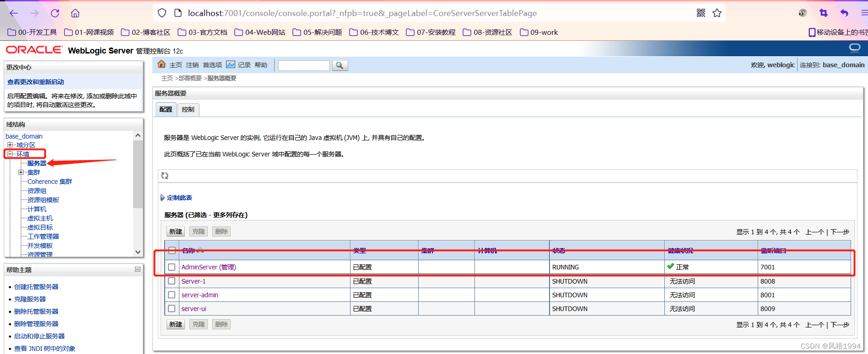Viewport: 868px width, 354px height.
Task: Expand the 集群 tree node
Action: [x=21, y=172]
